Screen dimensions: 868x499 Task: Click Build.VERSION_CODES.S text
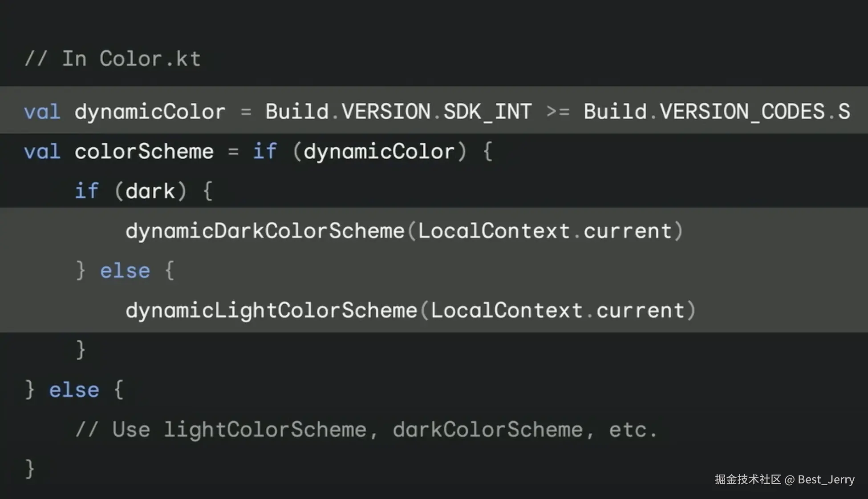716,112
